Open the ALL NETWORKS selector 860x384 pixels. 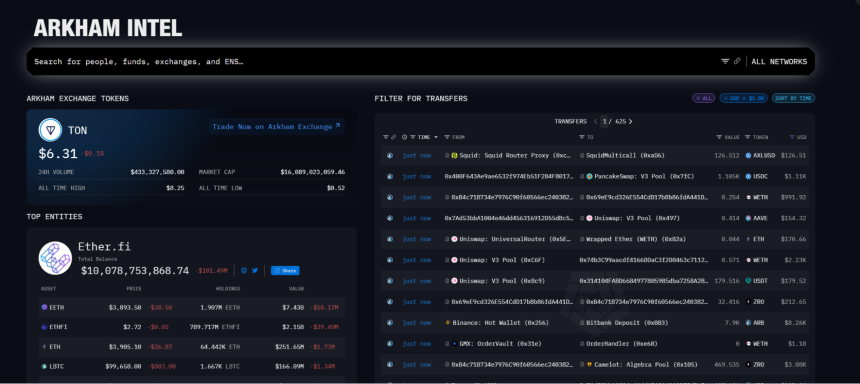(x=779, y=62)
